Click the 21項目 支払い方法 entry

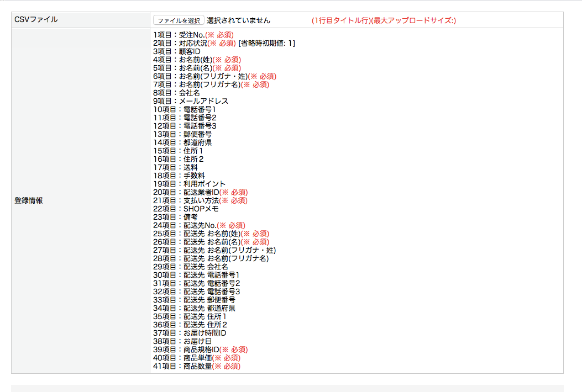click(200, 200)
